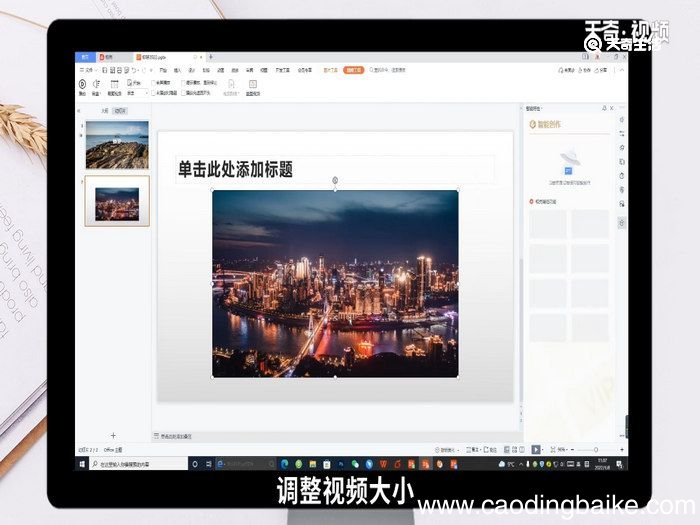Open the Volume control in the ribbon

pos(96,84)
